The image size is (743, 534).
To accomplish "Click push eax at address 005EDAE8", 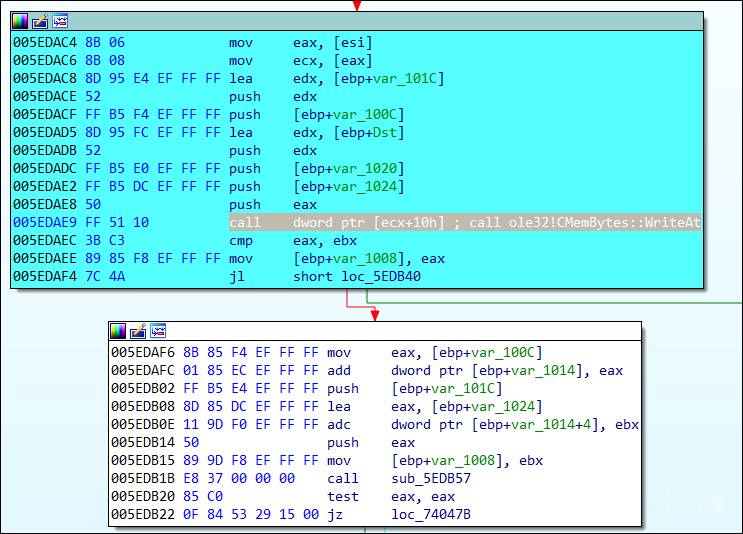I will coord(273,204).
